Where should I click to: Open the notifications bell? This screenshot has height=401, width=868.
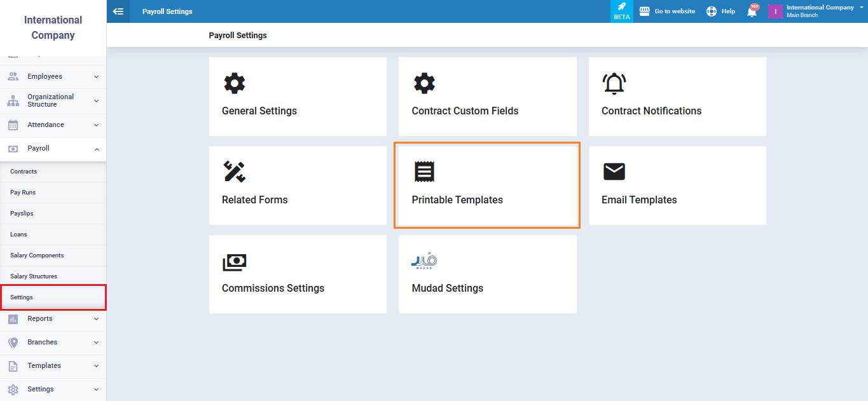[752, 11]
